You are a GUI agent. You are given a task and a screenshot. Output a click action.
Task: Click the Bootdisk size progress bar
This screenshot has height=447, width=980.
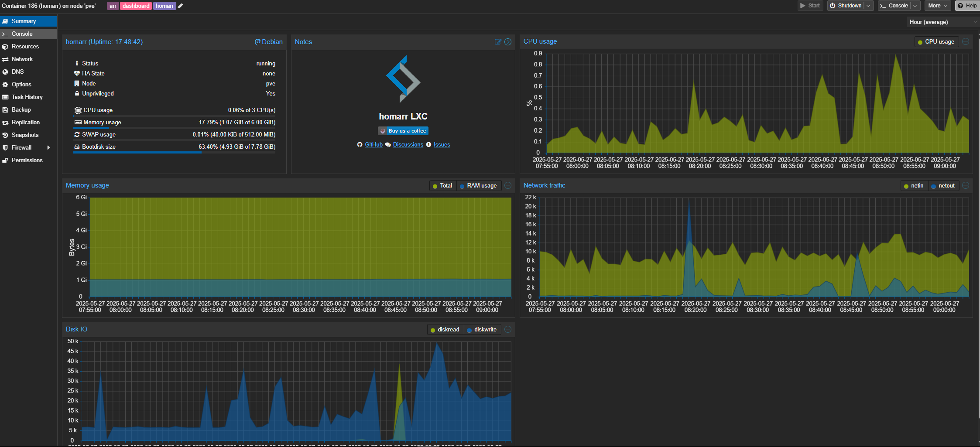[x=175, y=152]
